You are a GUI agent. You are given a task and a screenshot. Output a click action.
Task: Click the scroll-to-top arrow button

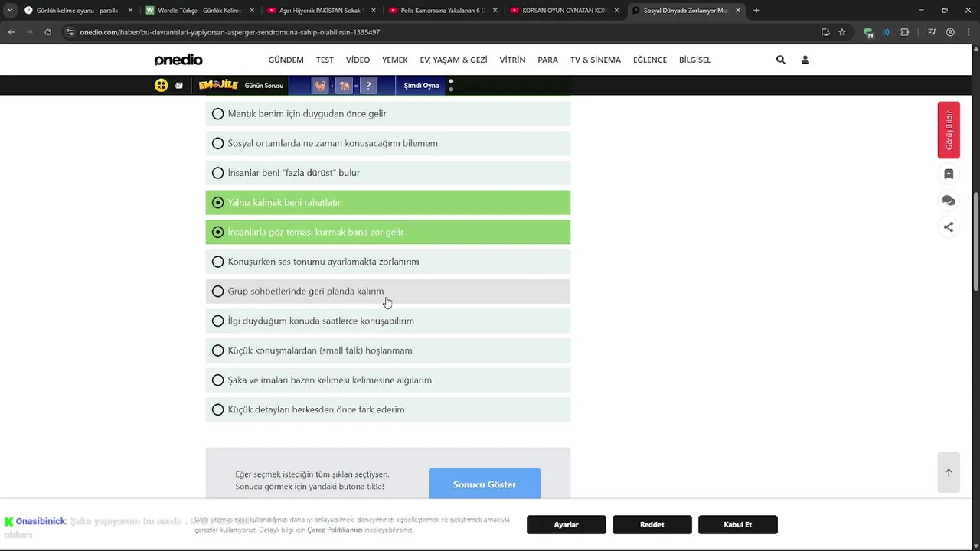click(x=949, y=473)
